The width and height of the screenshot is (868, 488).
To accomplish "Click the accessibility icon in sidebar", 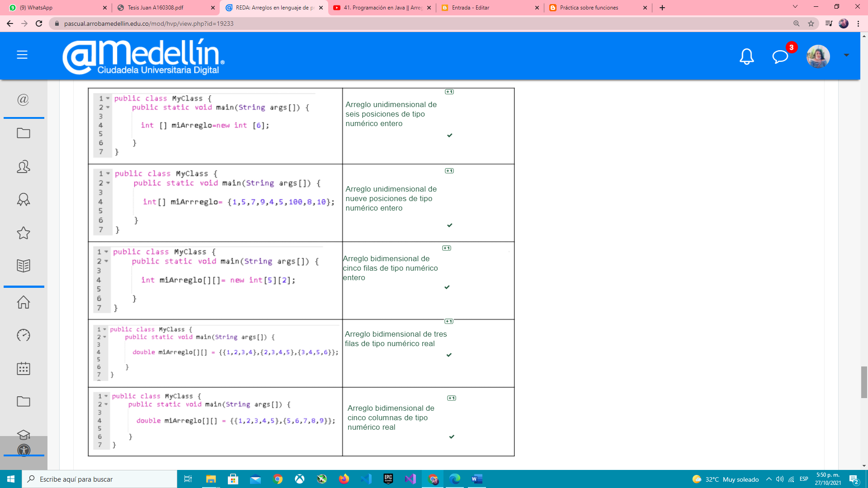I will (x=24, y=450).
